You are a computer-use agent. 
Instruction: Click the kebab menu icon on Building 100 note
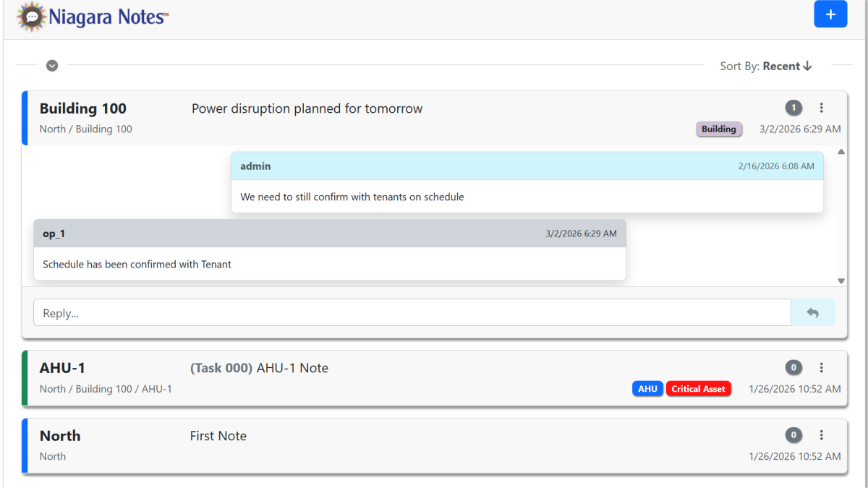tap(822, 107)
